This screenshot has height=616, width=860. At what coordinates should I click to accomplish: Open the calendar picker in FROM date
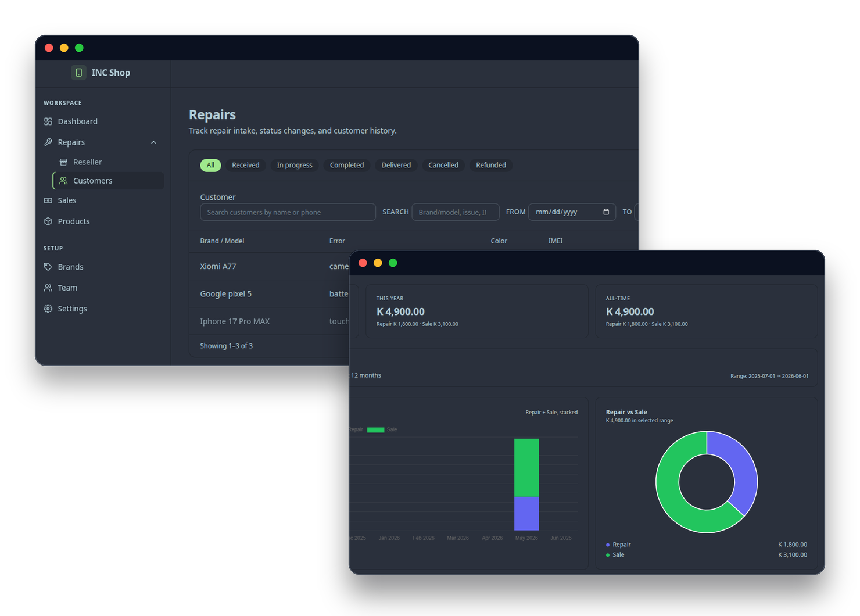(606, 212)
